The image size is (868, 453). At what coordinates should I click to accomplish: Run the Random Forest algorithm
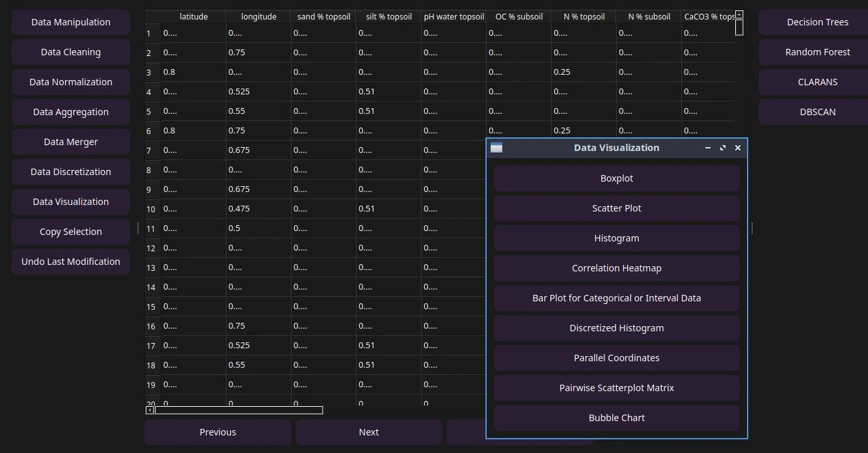click(817, 52)
